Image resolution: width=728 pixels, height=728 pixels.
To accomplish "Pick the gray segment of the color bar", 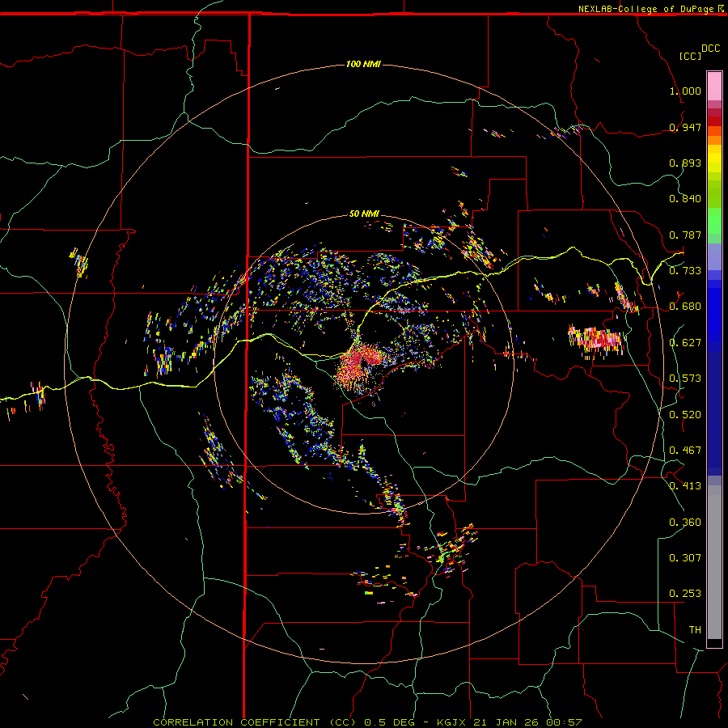I will [x=714, y=562].
